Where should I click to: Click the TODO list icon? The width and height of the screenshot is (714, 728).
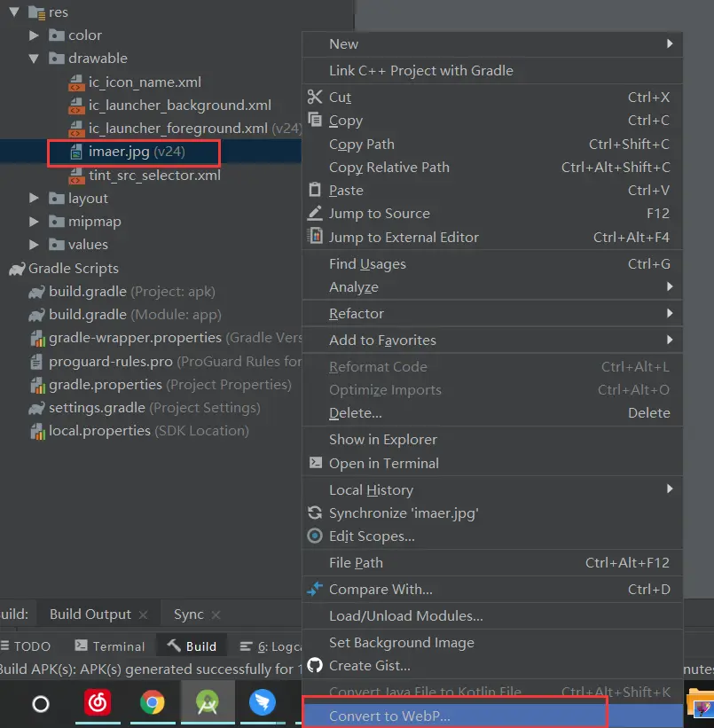click(5, 646)
